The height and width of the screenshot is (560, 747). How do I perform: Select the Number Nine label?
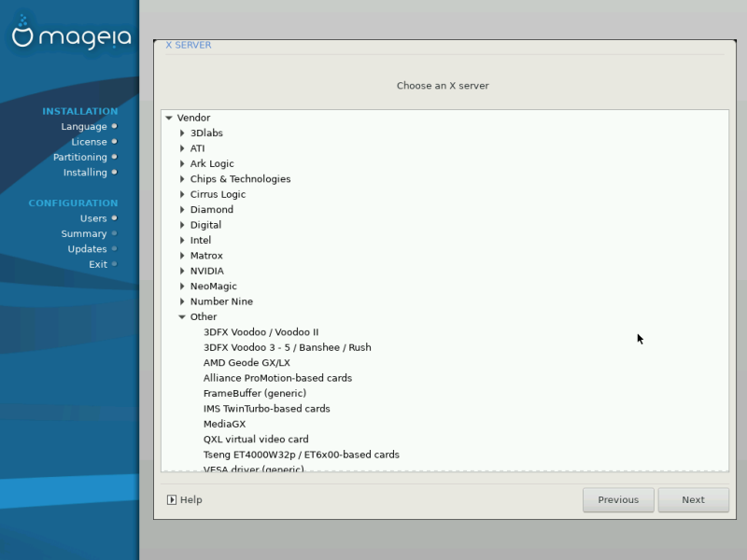tap(221, 301)
